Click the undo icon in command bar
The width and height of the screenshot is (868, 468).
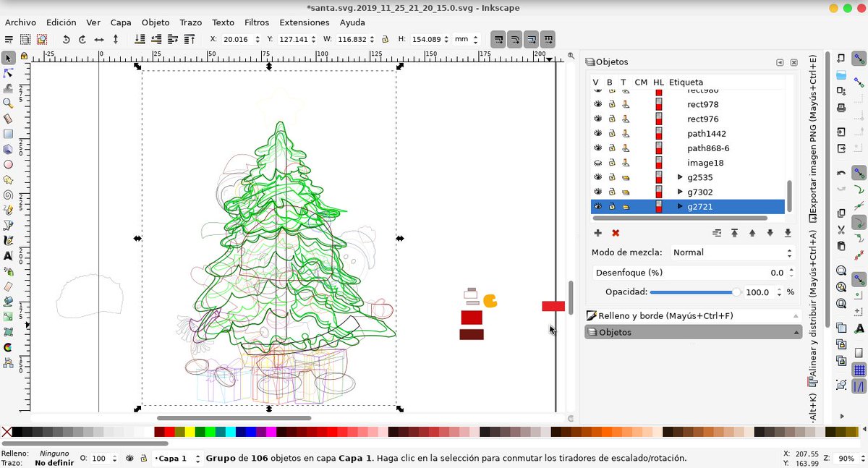[841, 174]
